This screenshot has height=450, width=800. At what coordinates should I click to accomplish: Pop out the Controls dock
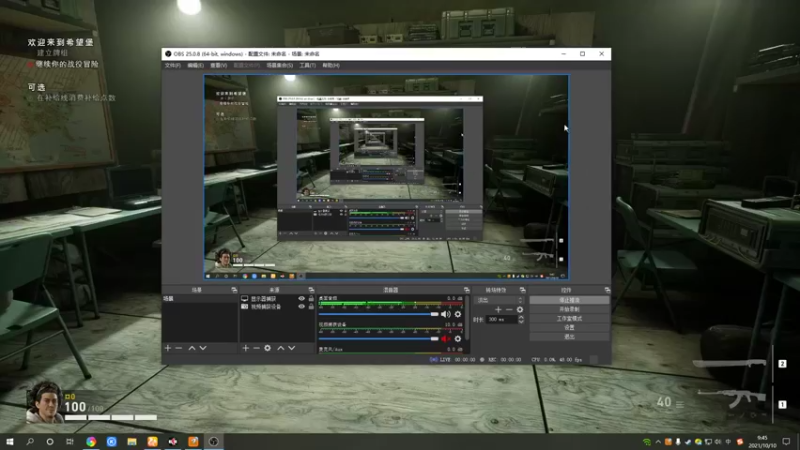click(x=607, y=290)
